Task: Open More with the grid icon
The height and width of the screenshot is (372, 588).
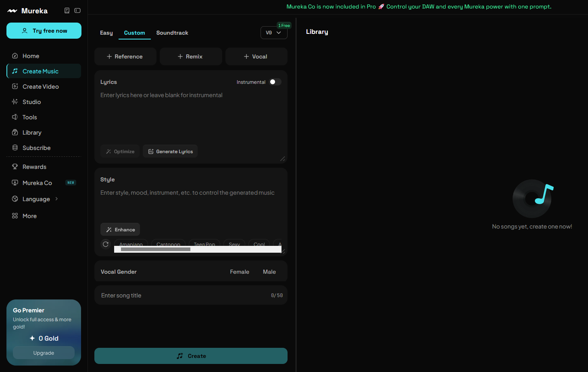Action: (x=15, y=216)
